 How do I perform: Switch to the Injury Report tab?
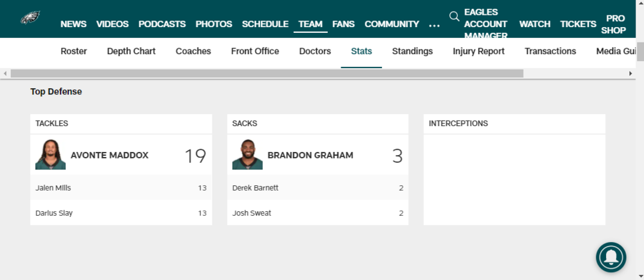pyautogui.click(x=478, y=51)
